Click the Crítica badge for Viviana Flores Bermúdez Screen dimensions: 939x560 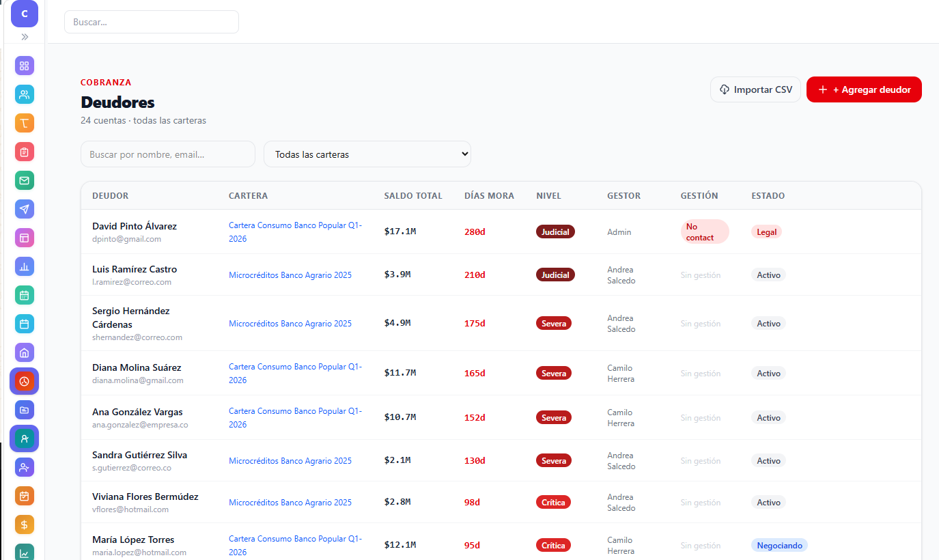tap(553, 503)
